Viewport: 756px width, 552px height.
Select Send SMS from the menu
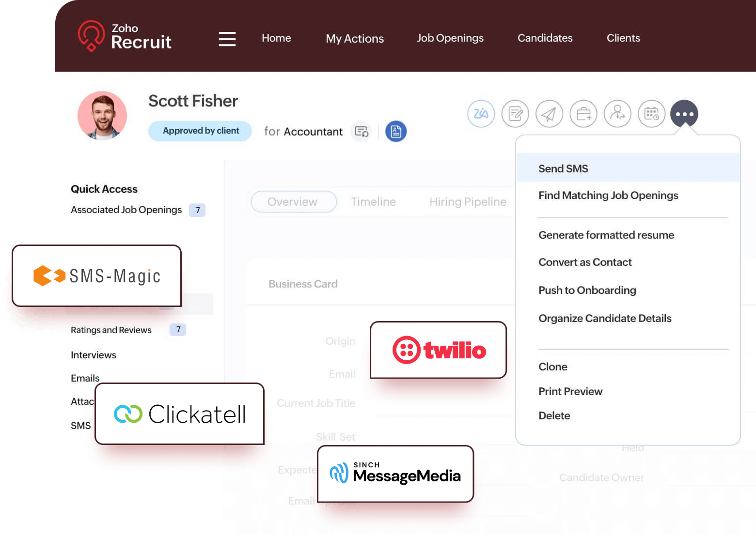tap(563, 169)
